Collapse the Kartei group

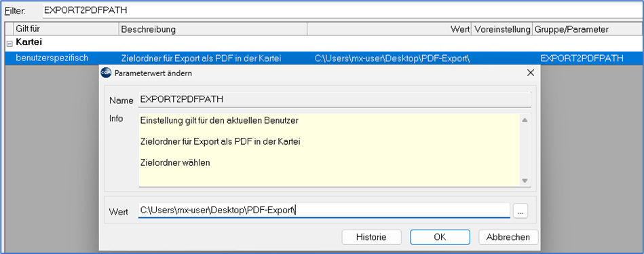coord(10,43)
